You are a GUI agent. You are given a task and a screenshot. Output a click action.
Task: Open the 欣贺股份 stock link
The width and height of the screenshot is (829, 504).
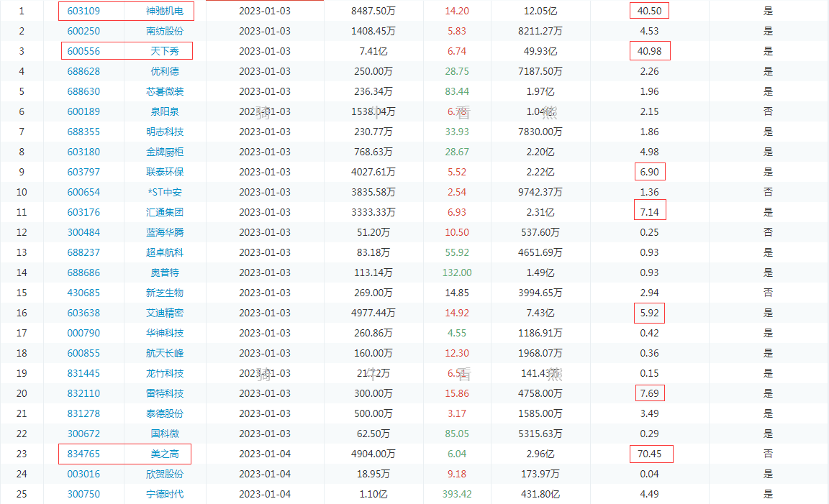coord(164,474)
